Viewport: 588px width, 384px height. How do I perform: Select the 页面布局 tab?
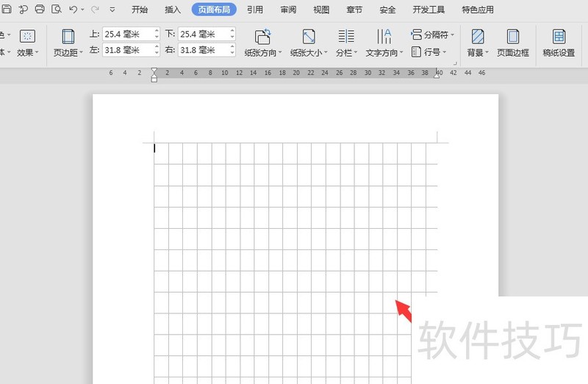[x=214, y=10]
